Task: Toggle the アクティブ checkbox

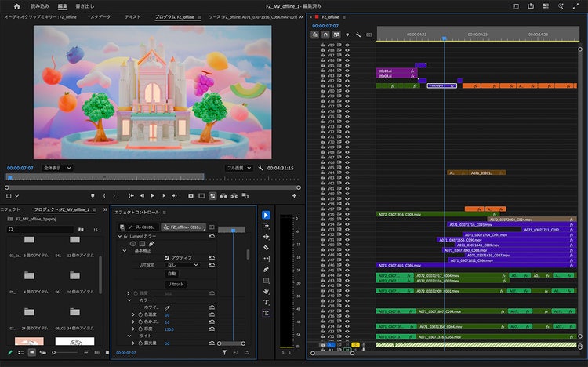Action: coord(166,257)
